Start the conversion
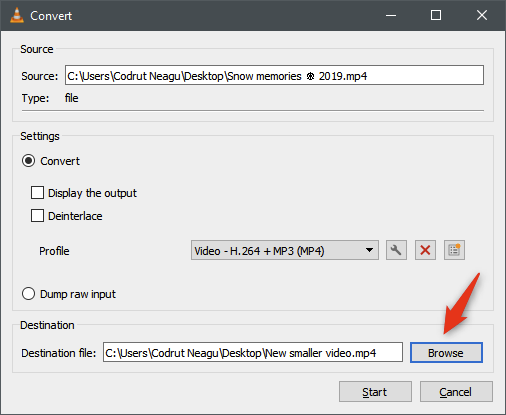 tap(375, 392)
